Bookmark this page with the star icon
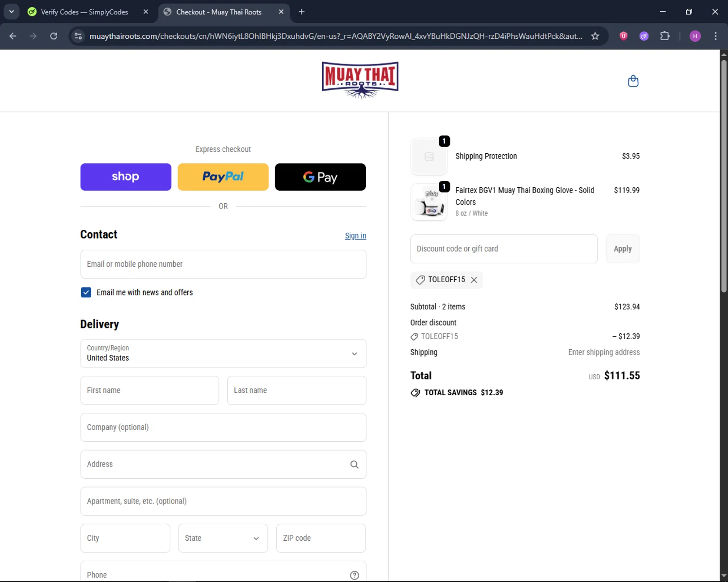Image resolution: width=728 pixels, height=582 pixels. tap(595, 36)
